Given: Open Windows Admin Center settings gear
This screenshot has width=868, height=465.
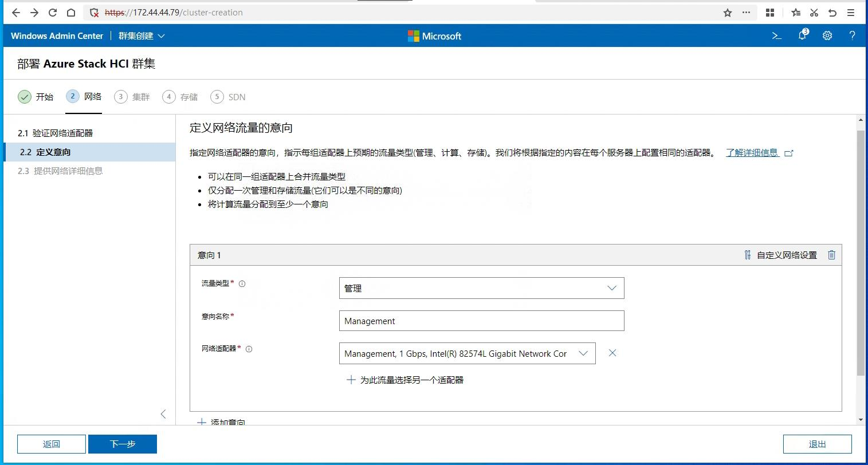Looking at the screenshot, I should [x=827, y=36].
